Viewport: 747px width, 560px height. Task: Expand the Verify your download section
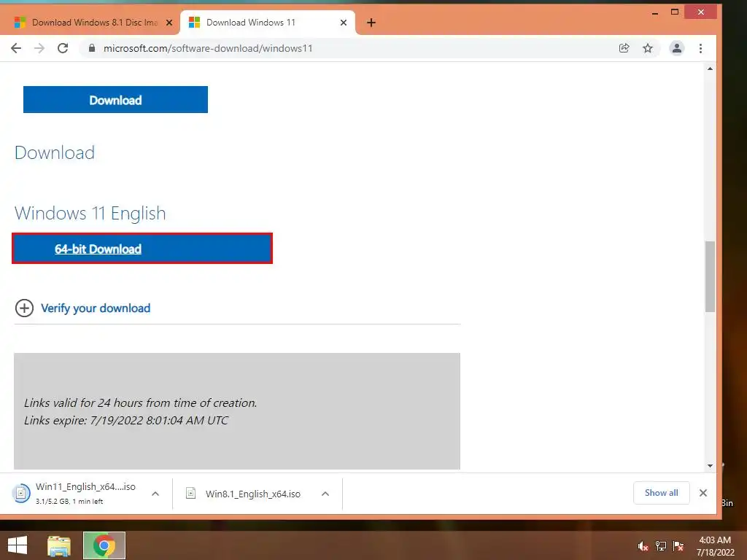point(24,308)
